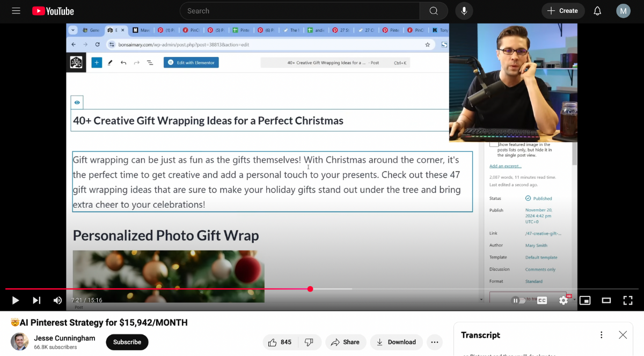Start voice search with microphone icon
The height and width of the screenshot is (356, 644).
(x=464, y=11)
